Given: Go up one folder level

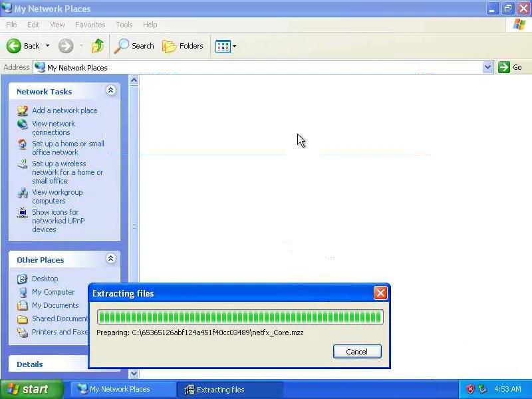Looking at the screenshot, I should pyautogui.click(x=98, y=46).
